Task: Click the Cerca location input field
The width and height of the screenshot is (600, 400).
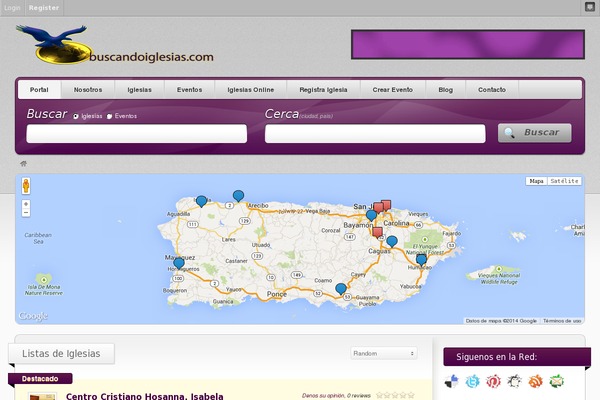Action: coord(375,134)
